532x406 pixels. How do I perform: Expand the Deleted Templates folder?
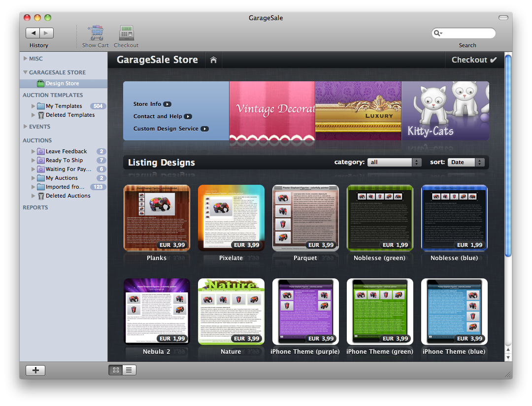click(33, 115)
